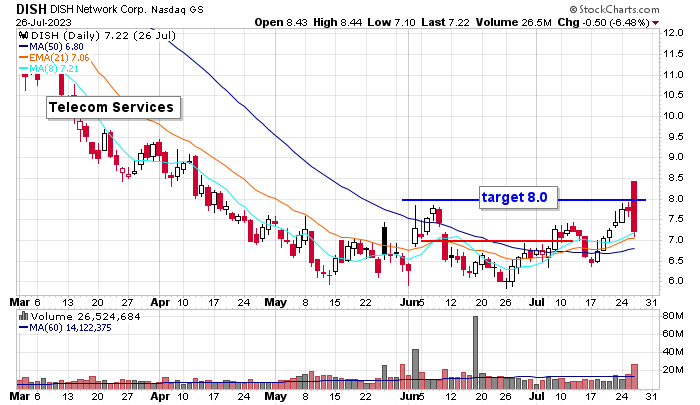
Task: Click the 80M volume axis label
Action: tap(673, 316)
